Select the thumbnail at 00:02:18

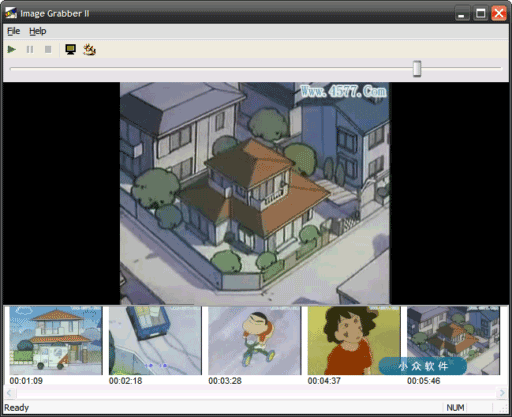pos(155,341)
